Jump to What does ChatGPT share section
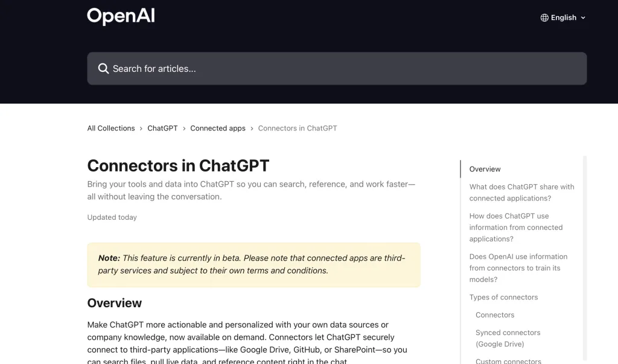The image size is (618, 364). 521,193
